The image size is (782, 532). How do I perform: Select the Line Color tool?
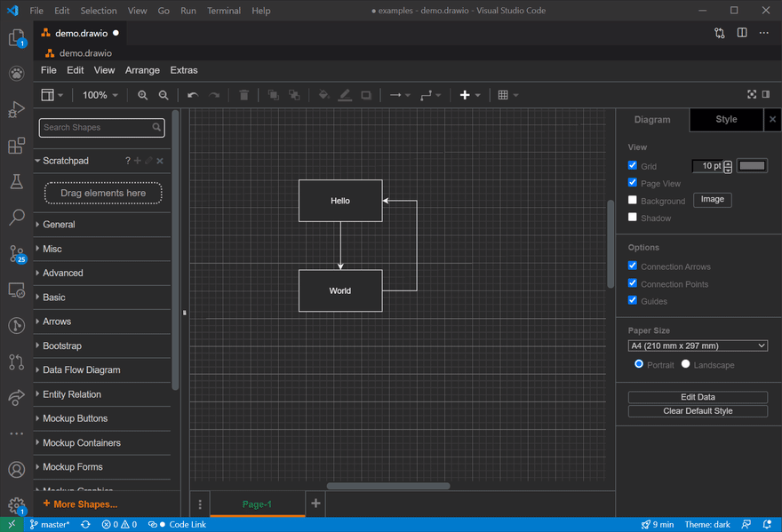pyautogui.click(x=345, y=95)
